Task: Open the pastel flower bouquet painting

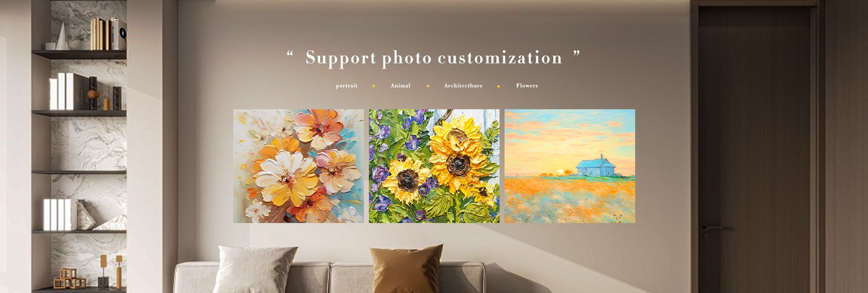Action: (x=298, y=166)
